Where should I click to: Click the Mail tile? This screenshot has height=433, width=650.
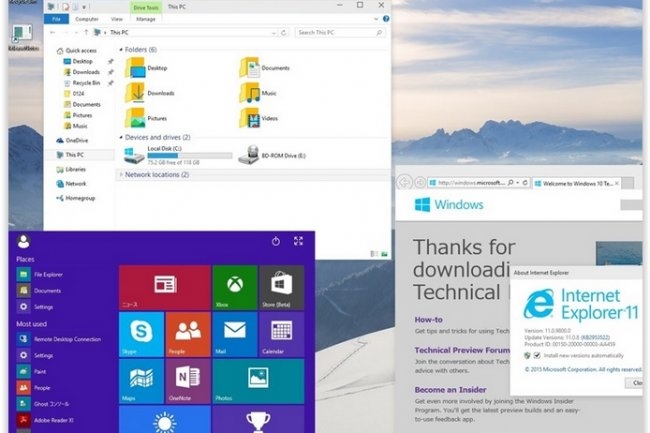point(234,334)
